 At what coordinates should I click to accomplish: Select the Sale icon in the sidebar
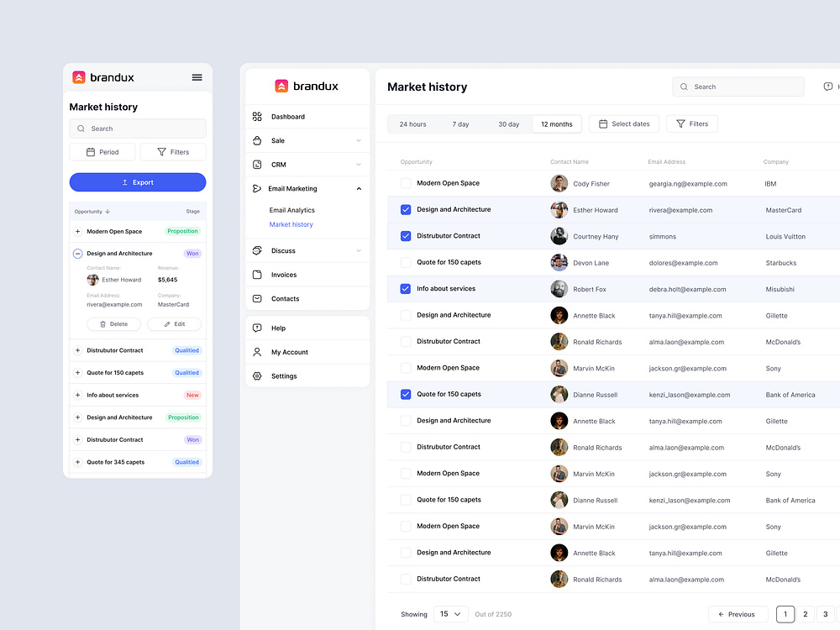(x=257, y=140)
